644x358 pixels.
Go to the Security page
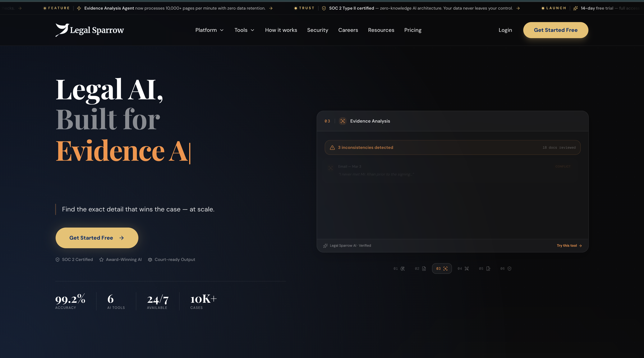pyautogui.click(x=318, y=30)
